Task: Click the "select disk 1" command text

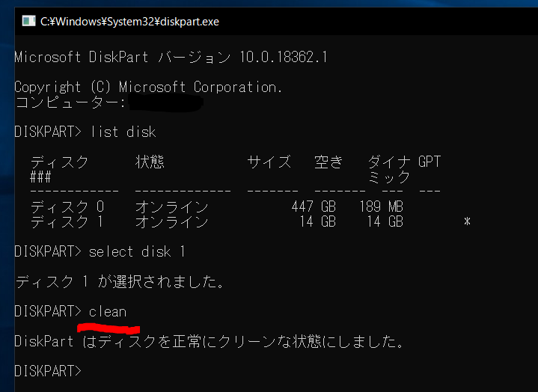Action: (x=137, y=251)
